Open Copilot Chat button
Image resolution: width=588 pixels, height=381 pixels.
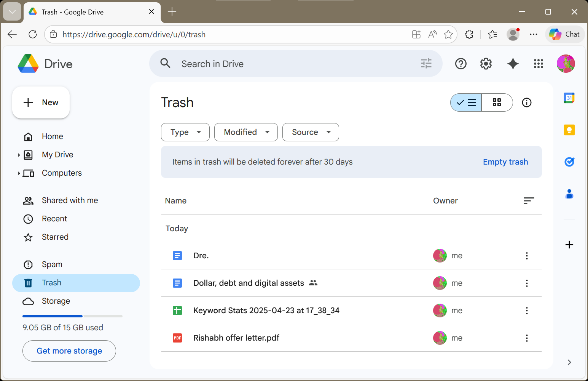point(565,34)
